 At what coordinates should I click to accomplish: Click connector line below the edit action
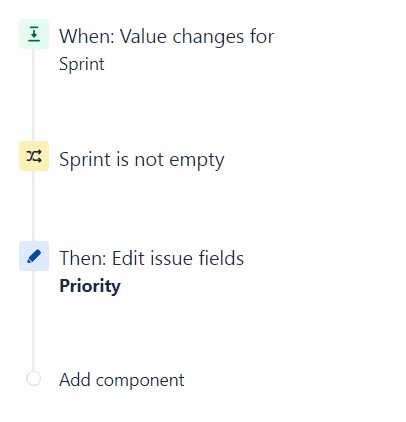tap(33, 321)
